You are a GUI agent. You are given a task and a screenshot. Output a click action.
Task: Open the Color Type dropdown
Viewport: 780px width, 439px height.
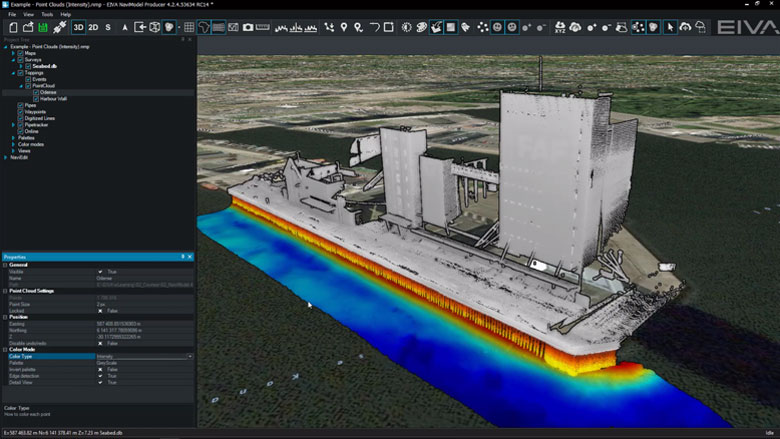coord(190,356)
